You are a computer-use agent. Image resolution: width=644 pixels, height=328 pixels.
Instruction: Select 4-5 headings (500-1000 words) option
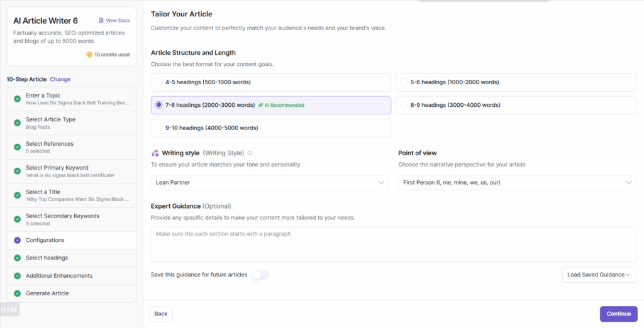[x=158, y=82]
